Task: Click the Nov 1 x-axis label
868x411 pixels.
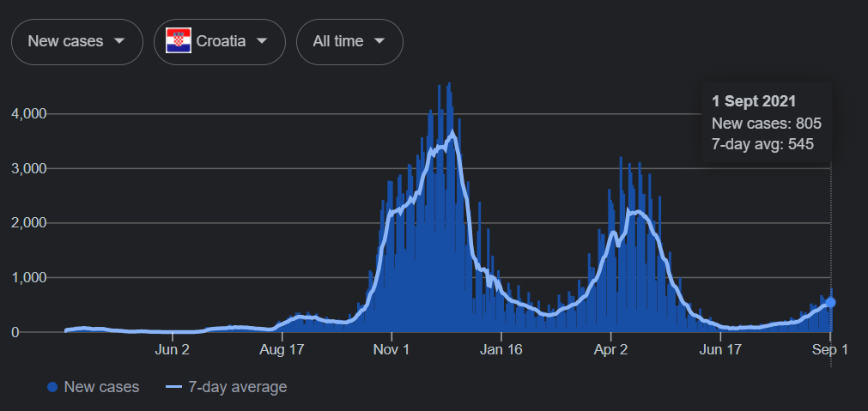Action: tap(392, 350)
